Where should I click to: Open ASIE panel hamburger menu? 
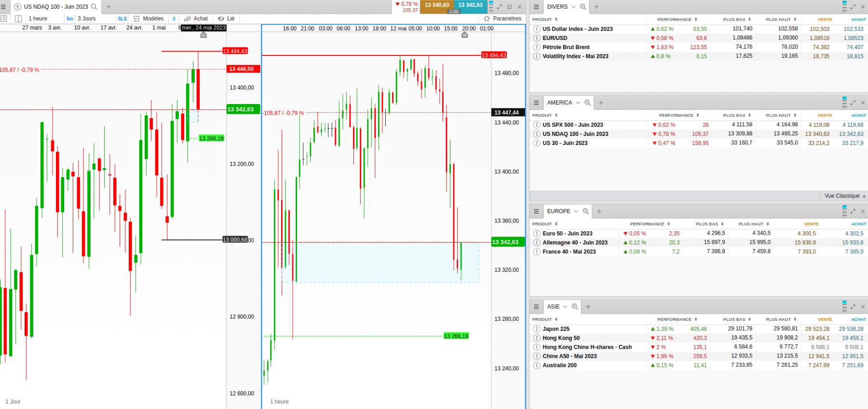coord(536,306)
